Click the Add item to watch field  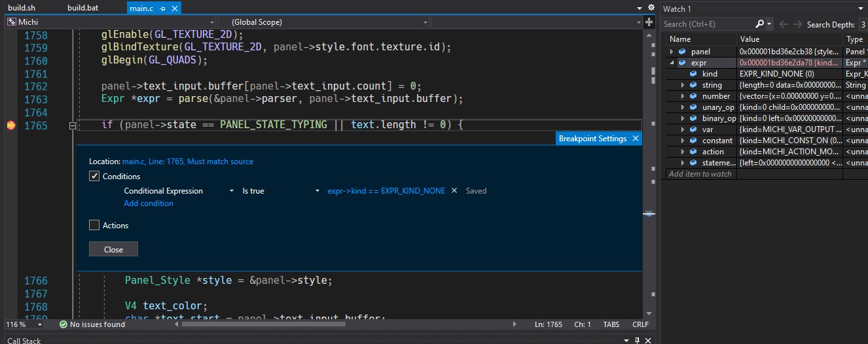pyautogui.click(x=700, y=174)
